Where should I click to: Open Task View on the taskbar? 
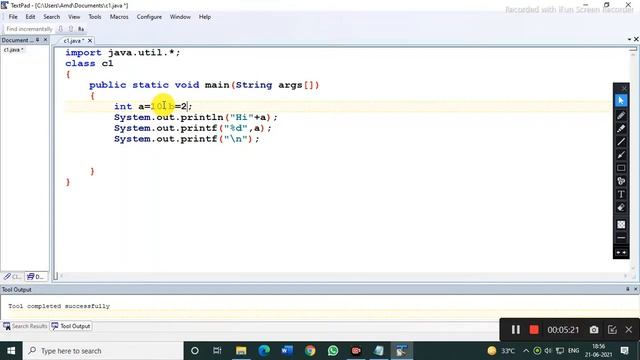coord(217,351)
